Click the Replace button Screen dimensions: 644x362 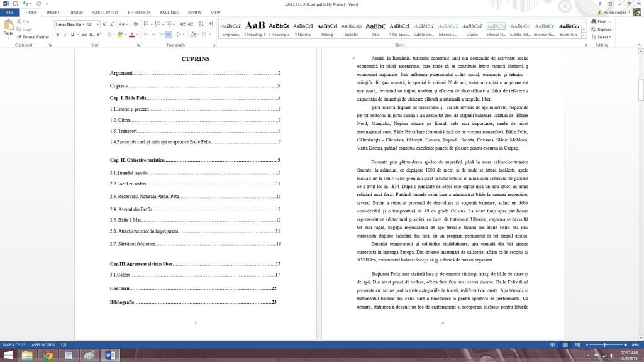(x=601, y=30)
